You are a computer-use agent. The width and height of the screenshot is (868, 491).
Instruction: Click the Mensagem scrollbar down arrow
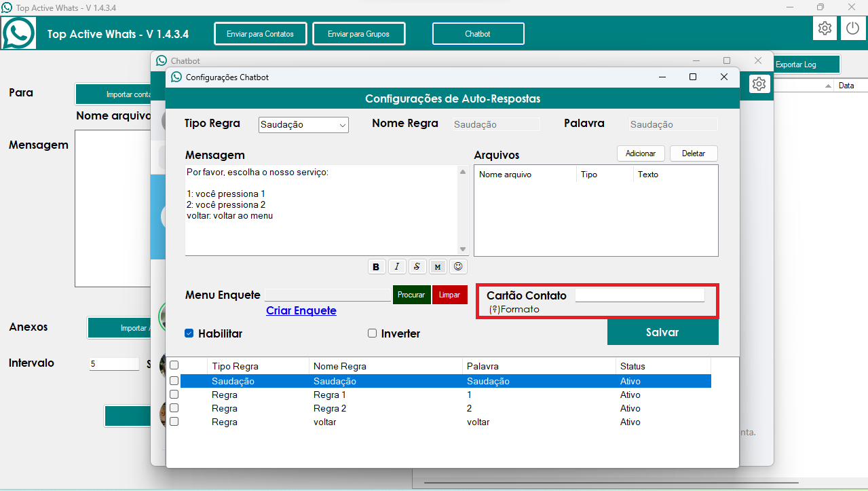tap(463, 249)
